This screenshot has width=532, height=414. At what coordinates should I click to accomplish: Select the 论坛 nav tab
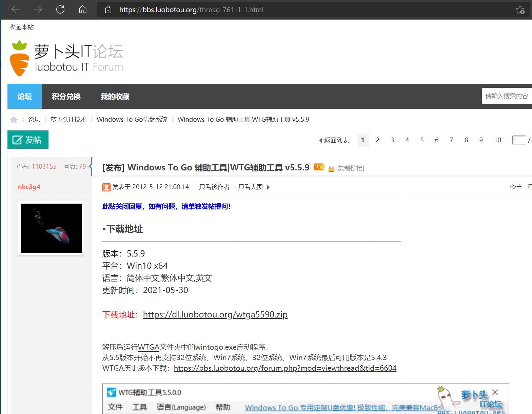tap(25, 96)
